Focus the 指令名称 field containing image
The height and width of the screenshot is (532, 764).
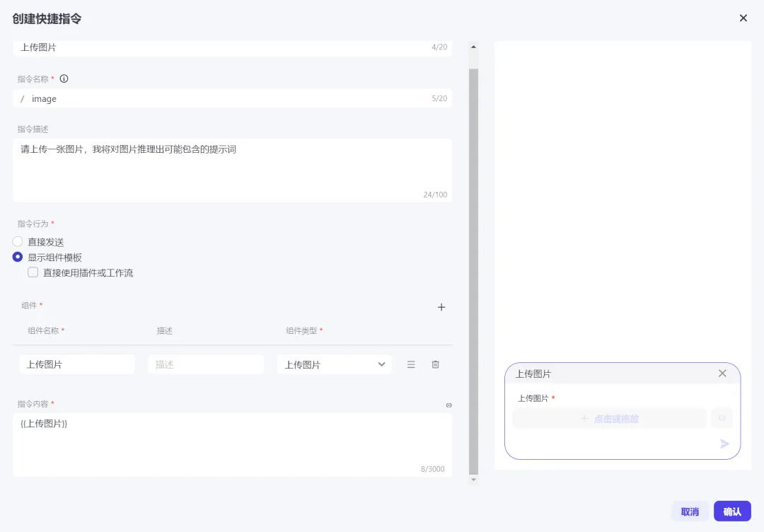click(233, 98)
